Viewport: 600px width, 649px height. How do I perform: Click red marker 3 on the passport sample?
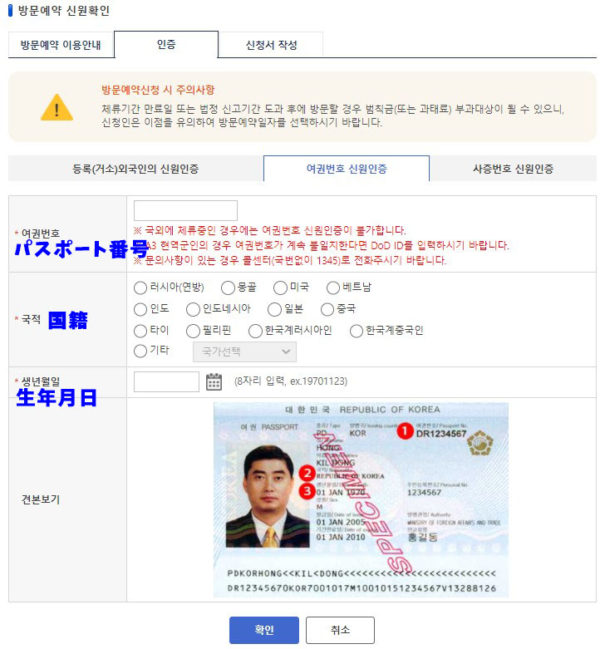[307, 491]
